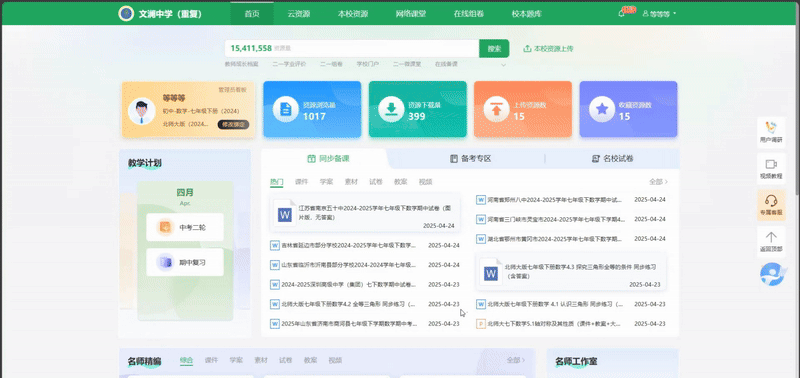
Task: Open 云资源 in the top navigation
Action: click(x=298, y=14)
